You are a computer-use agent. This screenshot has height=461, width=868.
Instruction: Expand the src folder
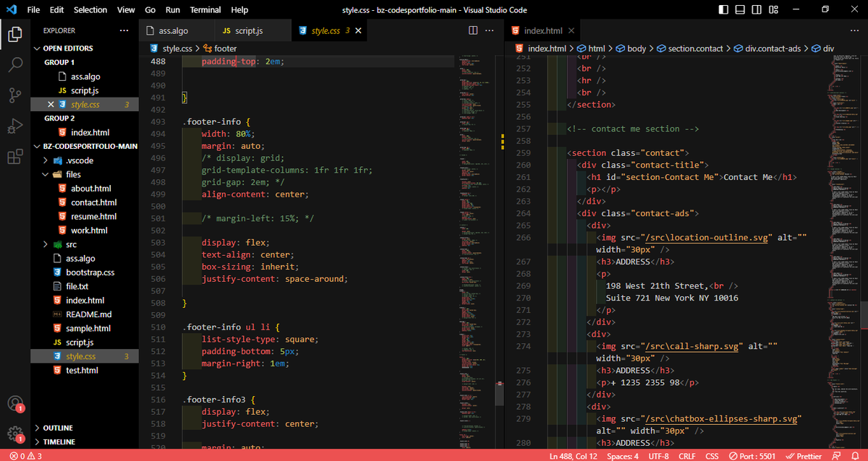coord(45,244)
